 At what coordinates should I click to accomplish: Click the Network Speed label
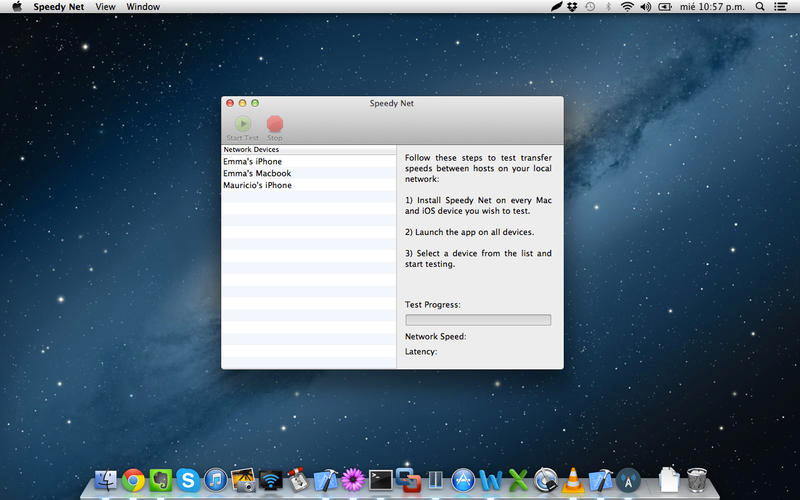pos(435,336)
